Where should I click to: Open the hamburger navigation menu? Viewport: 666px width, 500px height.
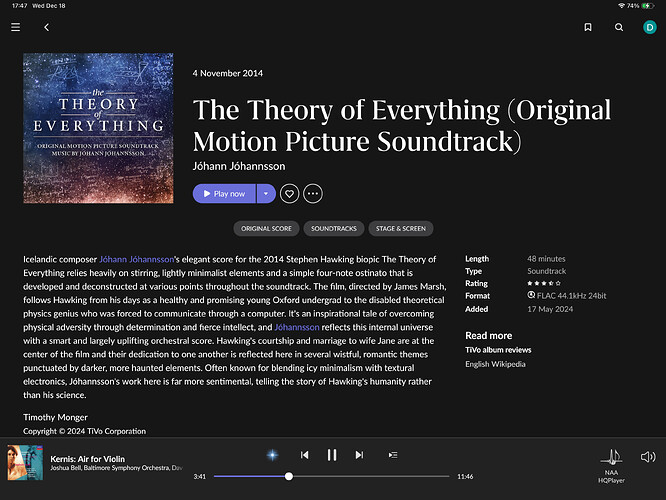[16, 27]
